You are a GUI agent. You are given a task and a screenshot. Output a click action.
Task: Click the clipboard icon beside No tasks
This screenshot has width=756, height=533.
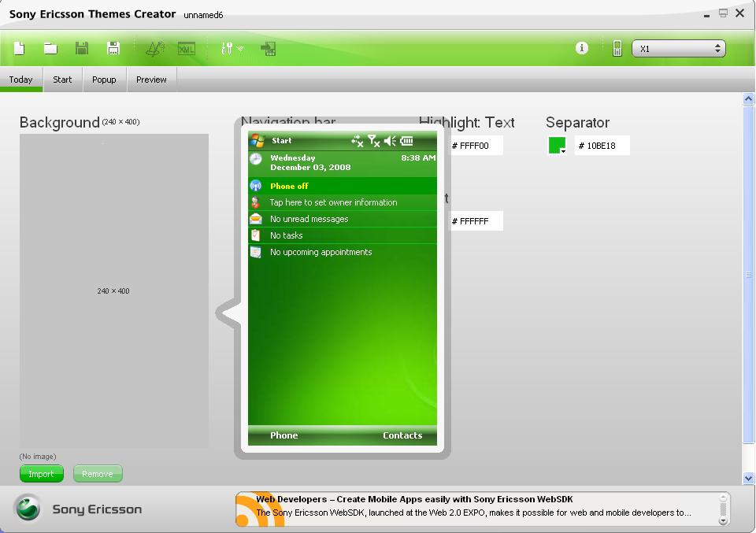click(256, 235)
